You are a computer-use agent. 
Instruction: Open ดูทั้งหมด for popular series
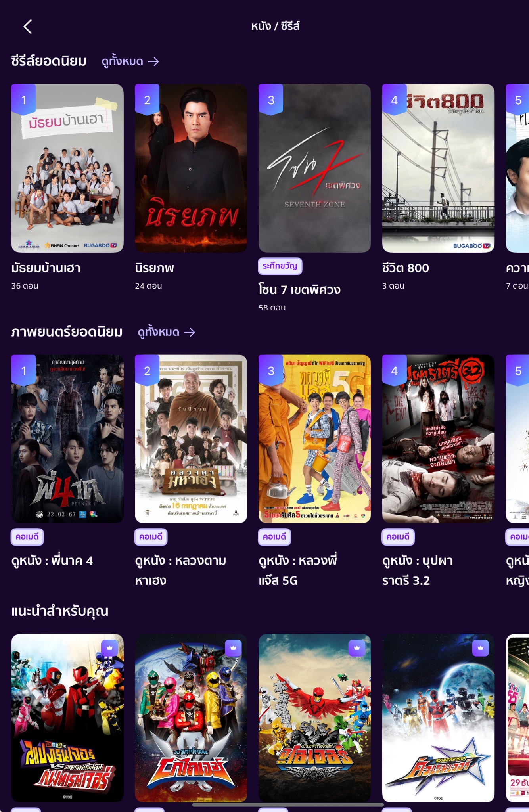[x=130, y=61]
